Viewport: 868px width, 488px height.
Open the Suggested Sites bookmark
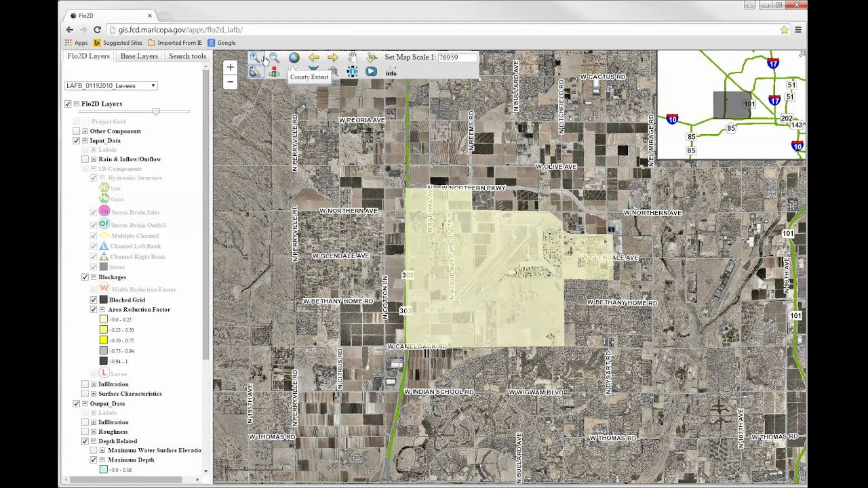point(117,43)
